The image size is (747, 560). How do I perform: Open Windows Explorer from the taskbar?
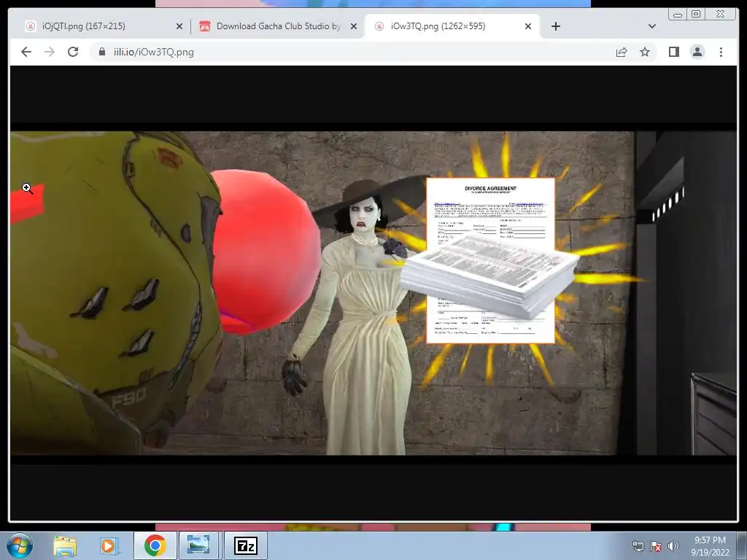pos(65,545)
